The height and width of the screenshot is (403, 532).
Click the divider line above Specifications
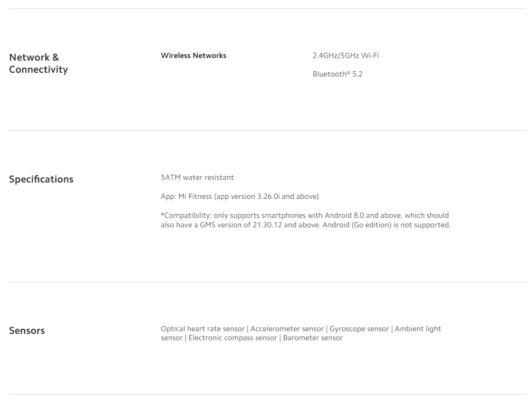pyautogui.click(x=267, y=130)
